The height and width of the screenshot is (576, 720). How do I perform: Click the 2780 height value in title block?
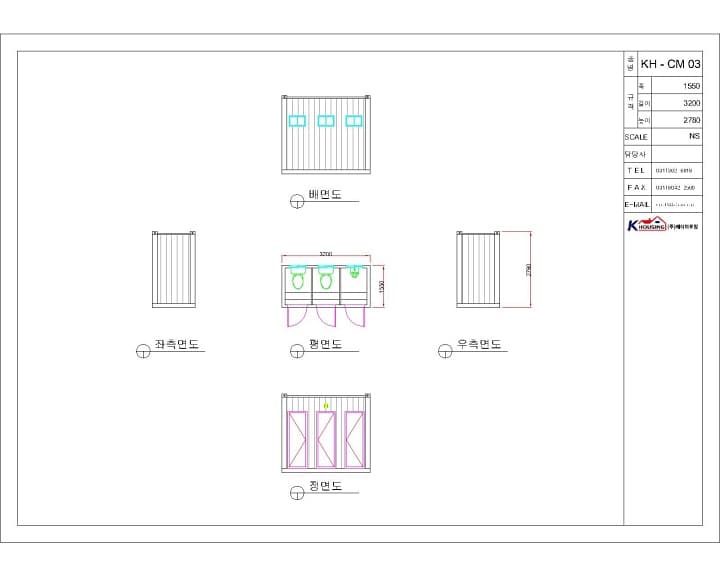click(691, 120)
